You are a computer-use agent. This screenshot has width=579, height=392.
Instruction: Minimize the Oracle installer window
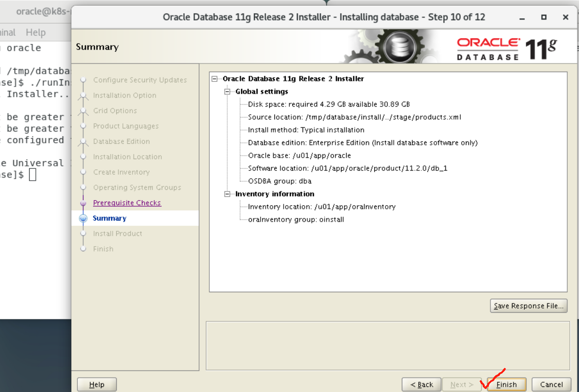point(522,17)
